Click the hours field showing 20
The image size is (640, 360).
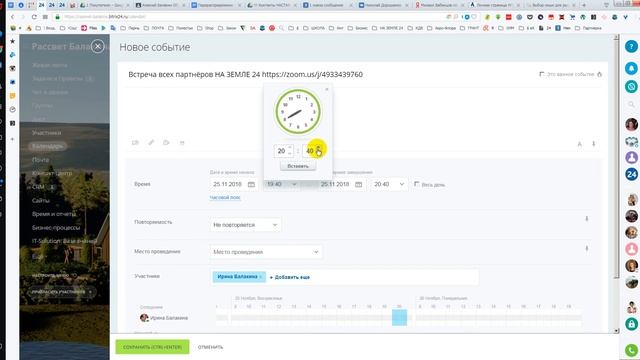[x=281, y=151]
